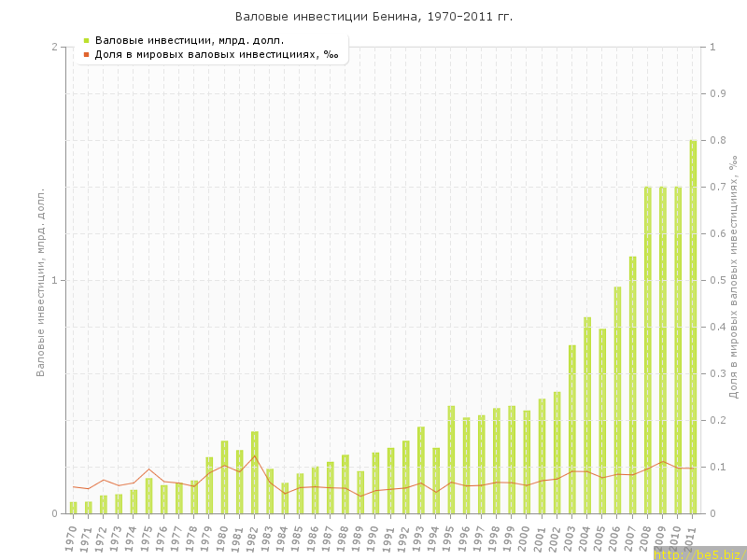Click the green legend marker for Валовые инвестиции
Screen dimensions: 747x560
coord(86,40)
